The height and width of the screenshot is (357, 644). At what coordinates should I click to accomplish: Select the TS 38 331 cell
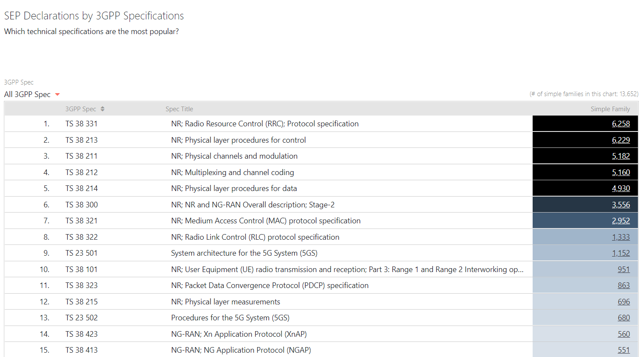pos(82,124)
